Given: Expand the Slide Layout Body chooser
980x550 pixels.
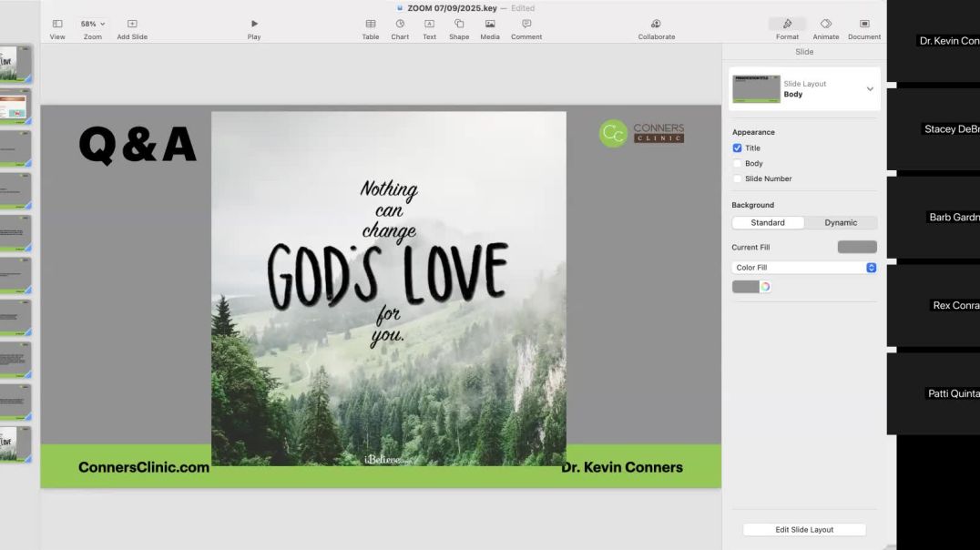Looking at the screenshot, I should [870, 88].
